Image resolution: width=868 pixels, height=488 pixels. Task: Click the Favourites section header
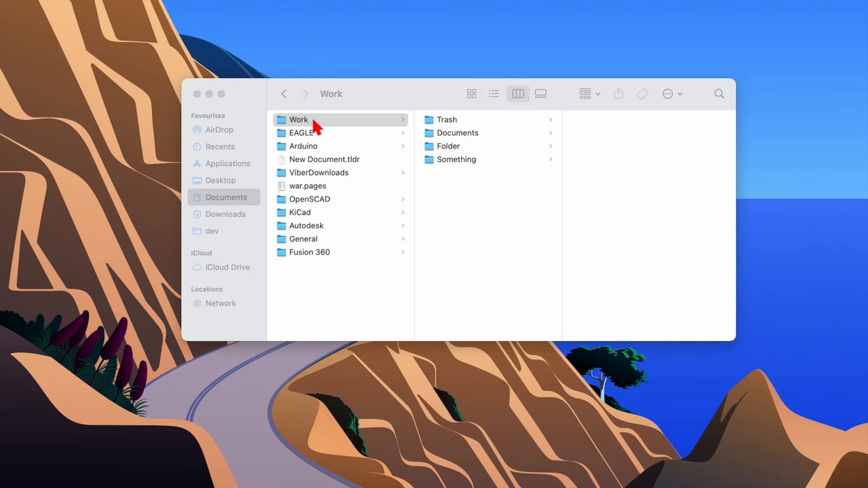[x=208, y=116]
